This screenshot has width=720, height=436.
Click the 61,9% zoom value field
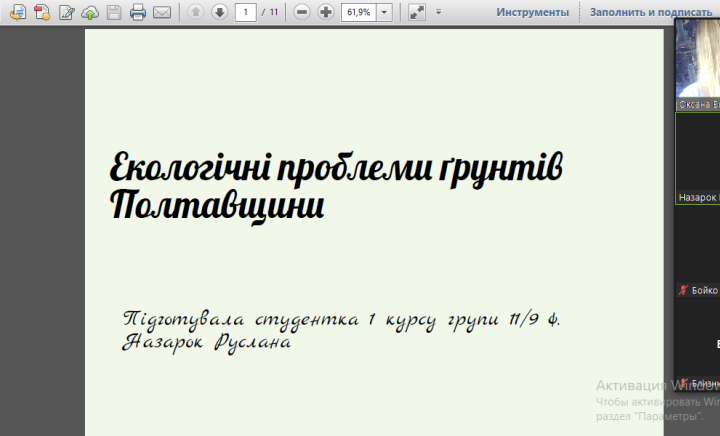click(x=358, y=12)
